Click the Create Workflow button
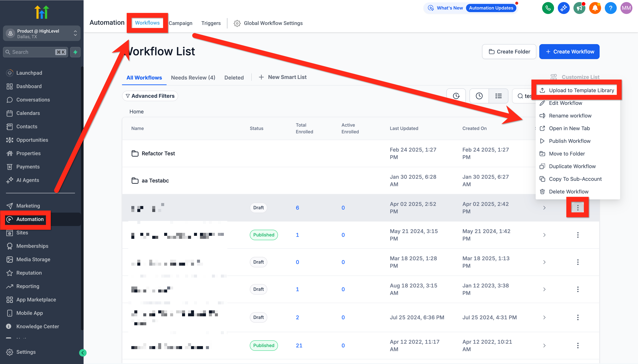The image size is (638, 364). [569, 52]
